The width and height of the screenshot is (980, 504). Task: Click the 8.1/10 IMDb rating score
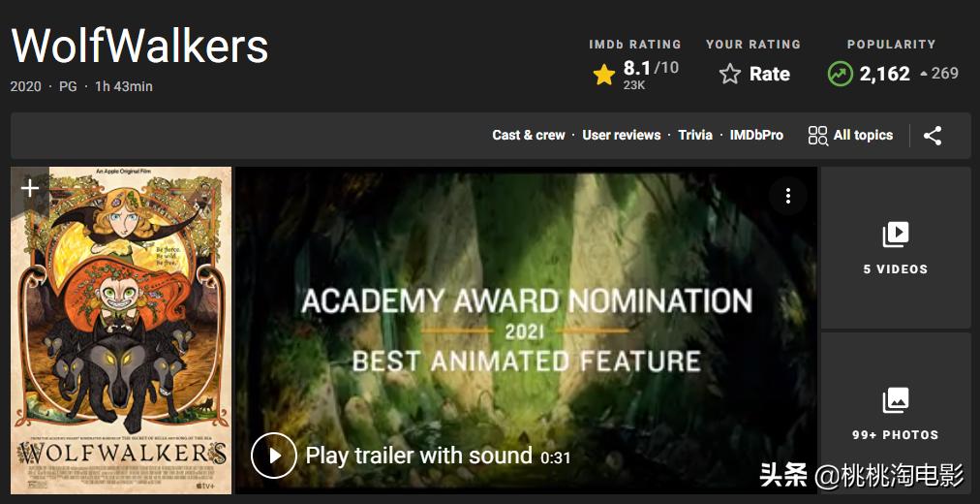click(x=651, y=68)
